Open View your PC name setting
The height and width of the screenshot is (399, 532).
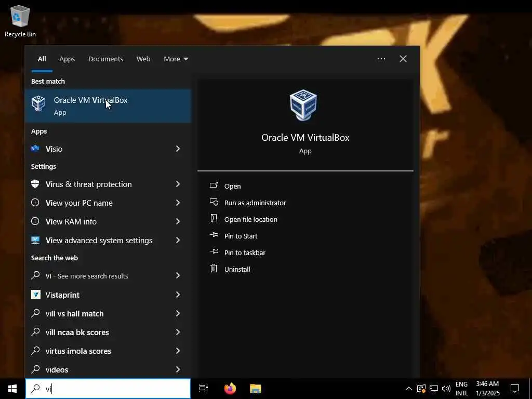click(x=108, y=203)
